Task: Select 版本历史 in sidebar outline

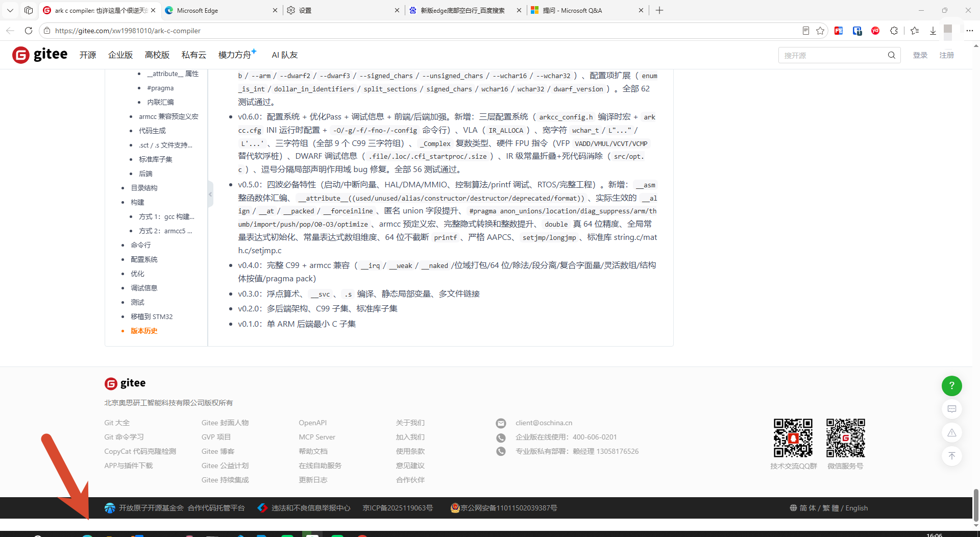Action: pos(144,331)
